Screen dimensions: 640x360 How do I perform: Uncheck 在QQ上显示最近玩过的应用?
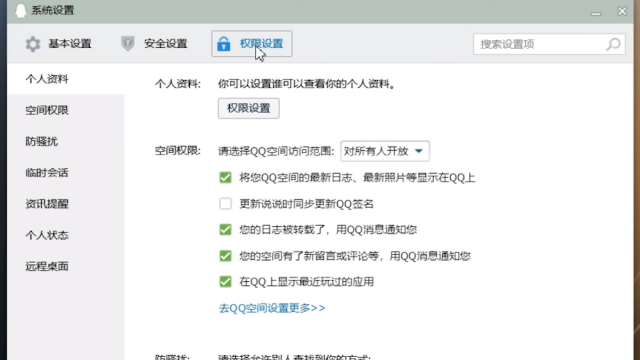tap(225, 282)
